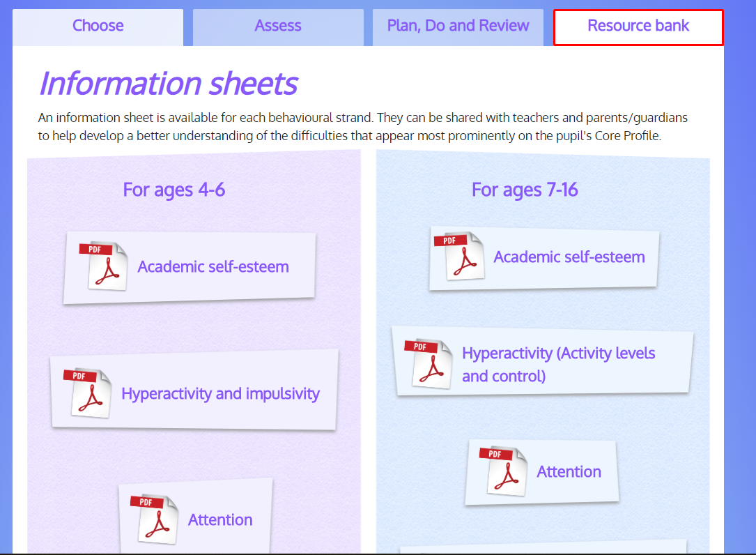Open the ages 7-16 Academic self-esteem sheet

click(x=569, y=257)
